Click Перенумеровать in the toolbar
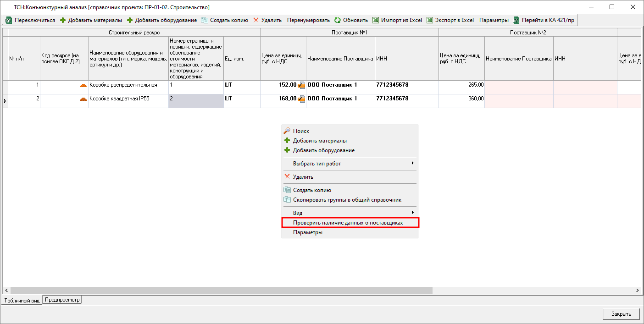Viewport: 644px width, 324px height. coord(308,20)
